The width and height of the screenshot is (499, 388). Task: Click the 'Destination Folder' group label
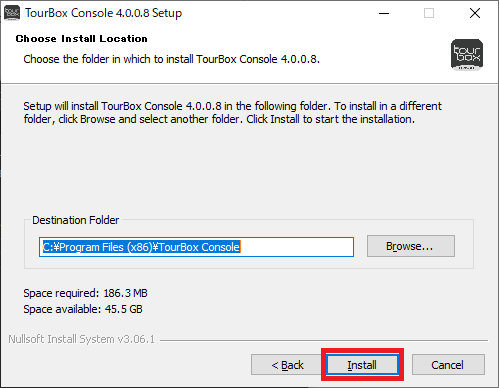(75, 220)
